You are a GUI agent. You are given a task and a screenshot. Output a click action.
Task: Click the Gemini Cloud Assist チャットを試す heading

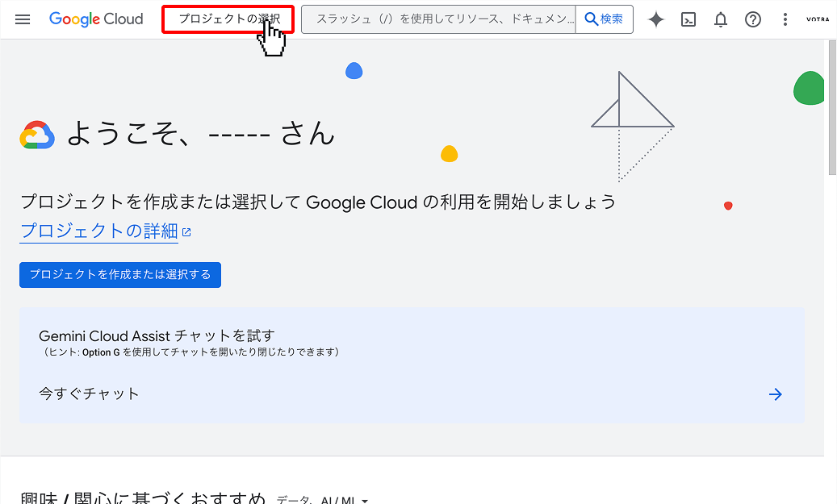point(157,336)
